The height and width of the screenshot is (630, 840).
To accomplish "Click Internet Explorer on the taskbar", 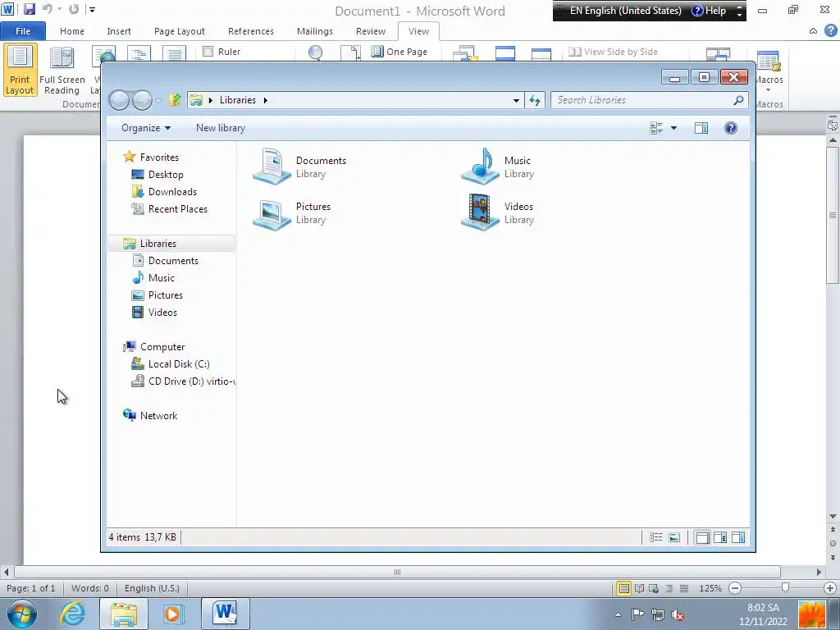I will 73,614.
